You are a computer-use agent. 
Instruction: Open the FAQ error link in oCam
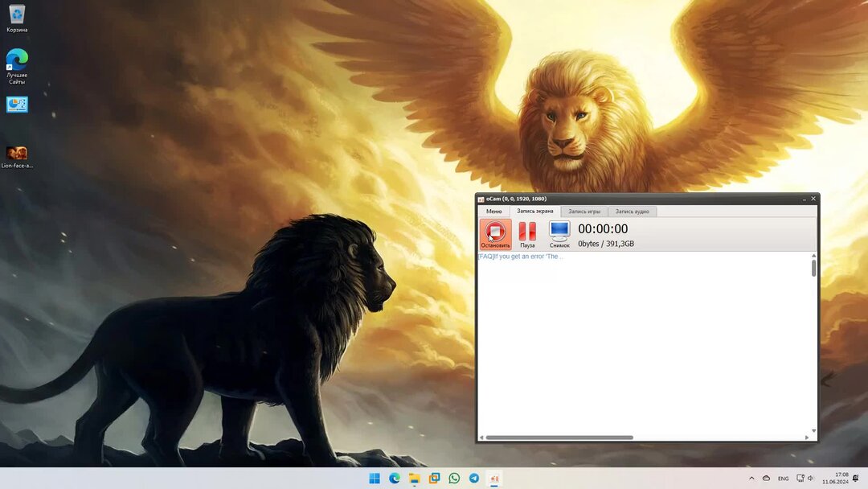pos(520,257)
